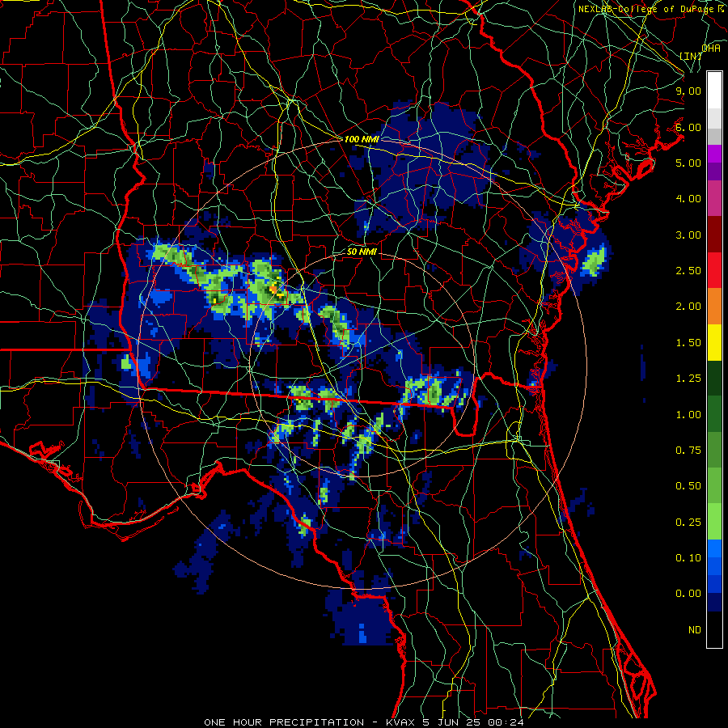Click the pink swatch beside 4.00
Image resolution: width=728 pixels, height=728 pixels.
tap(714, 198)
